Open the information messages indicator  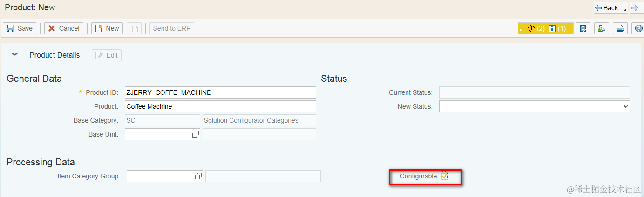point(557,29)
